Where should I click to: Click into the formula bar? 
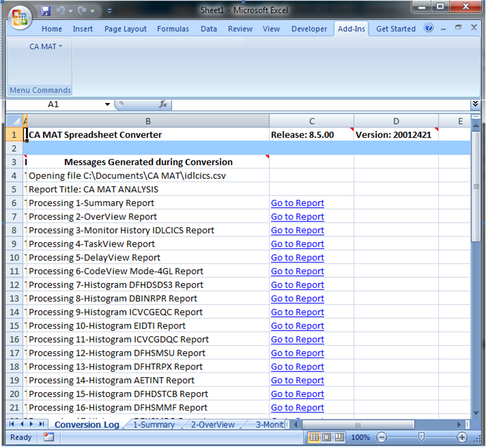321,104
